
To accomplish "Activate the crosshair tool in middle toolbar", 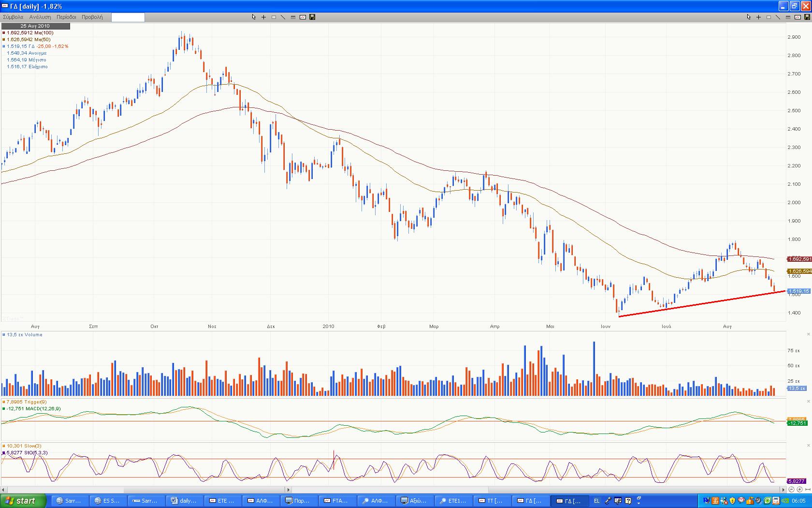I will 263,17.
